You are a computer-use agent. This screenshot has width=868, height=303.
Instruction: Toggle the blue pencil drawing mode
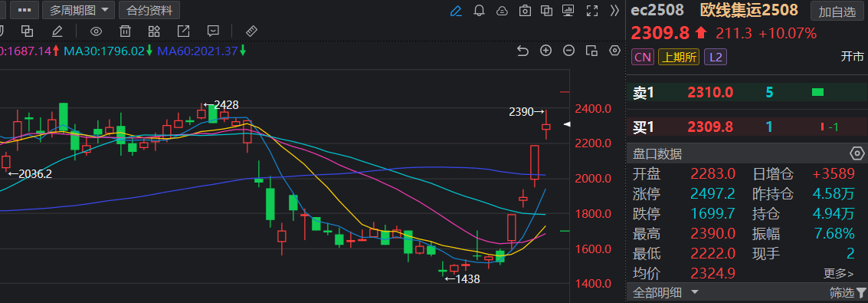[x=456, y=11]
